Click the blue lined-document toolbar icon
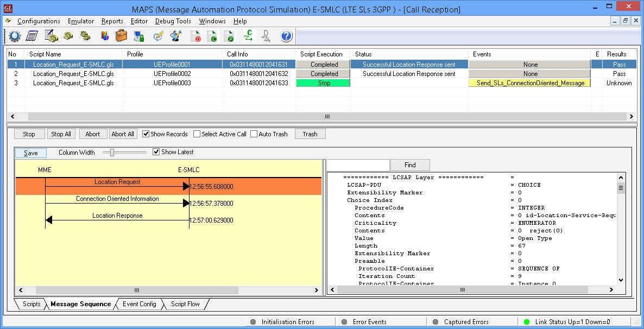Viewport: 644px width, 329px height. click(x=31, y=36)
